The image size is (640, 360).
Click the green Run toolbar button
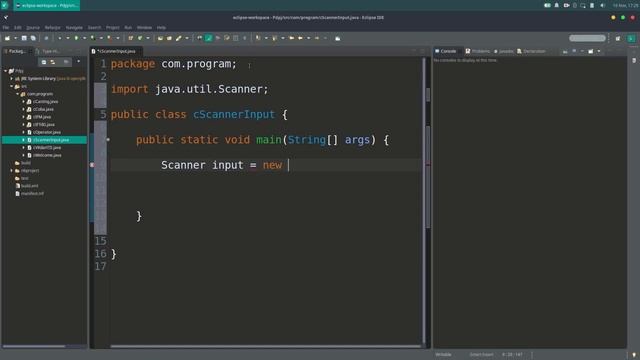(x=76, y=38)
